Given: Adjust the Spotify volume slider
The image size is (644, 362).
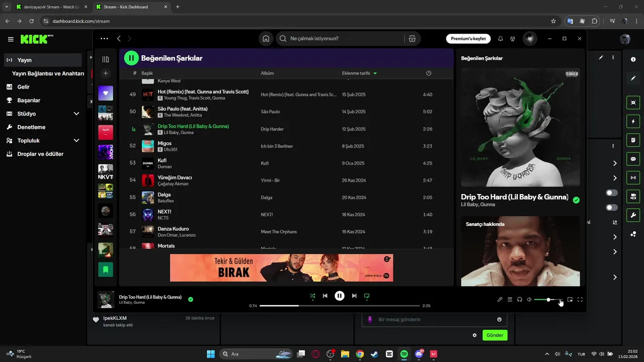Looking at the screenshot, I should pos(548,300).
